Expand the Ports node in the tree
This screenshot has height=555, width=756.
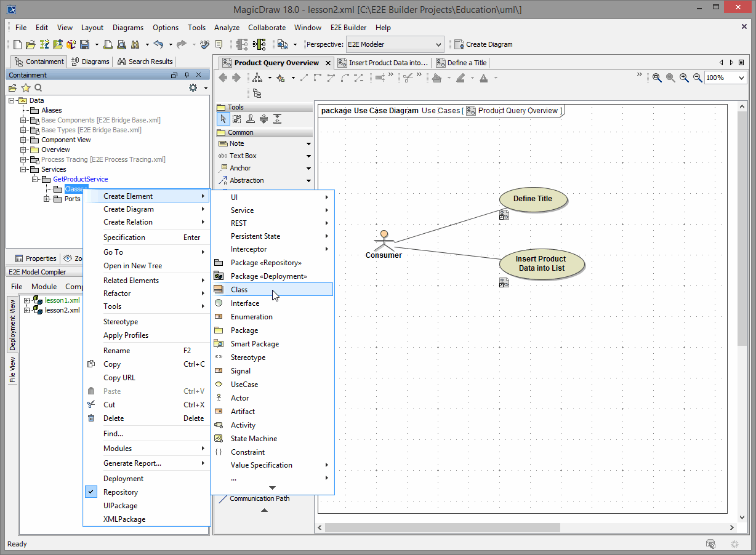point(47,199)
